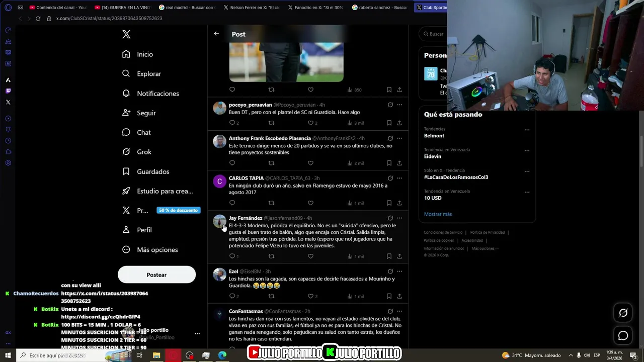Like Ezel's comment
The height and width of the screenshot is (362, 644).
[x=310, y=296]
